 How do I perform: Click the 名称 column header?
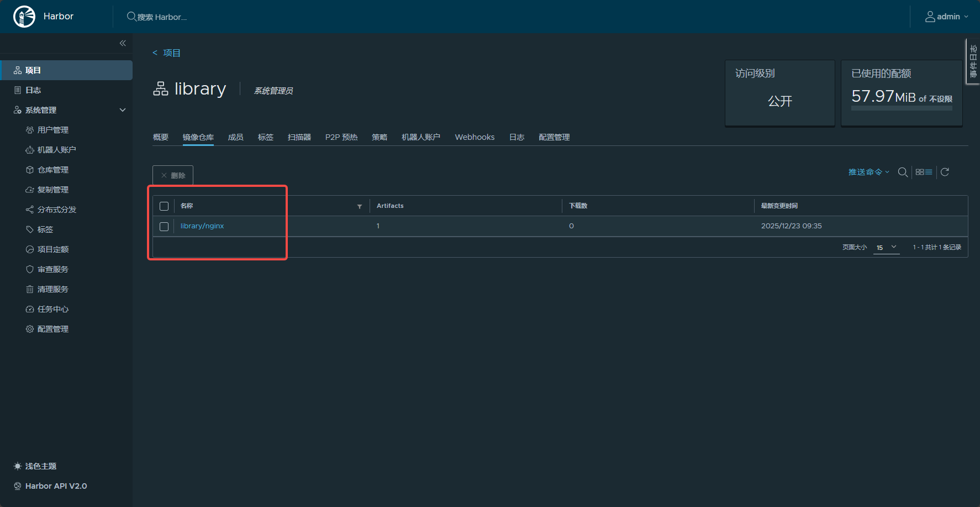click(187, 206)
